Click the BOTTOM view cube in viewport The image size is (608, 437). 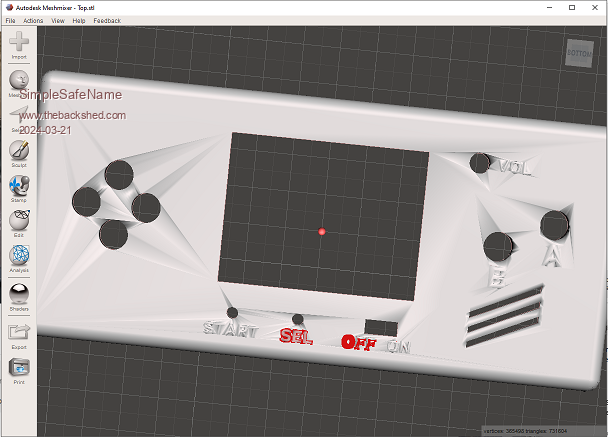(x=578, y=52)
